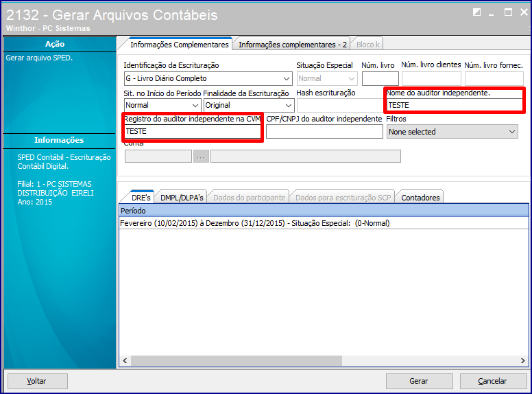Click the Núm. livro fornec. field

click(494, 78)
